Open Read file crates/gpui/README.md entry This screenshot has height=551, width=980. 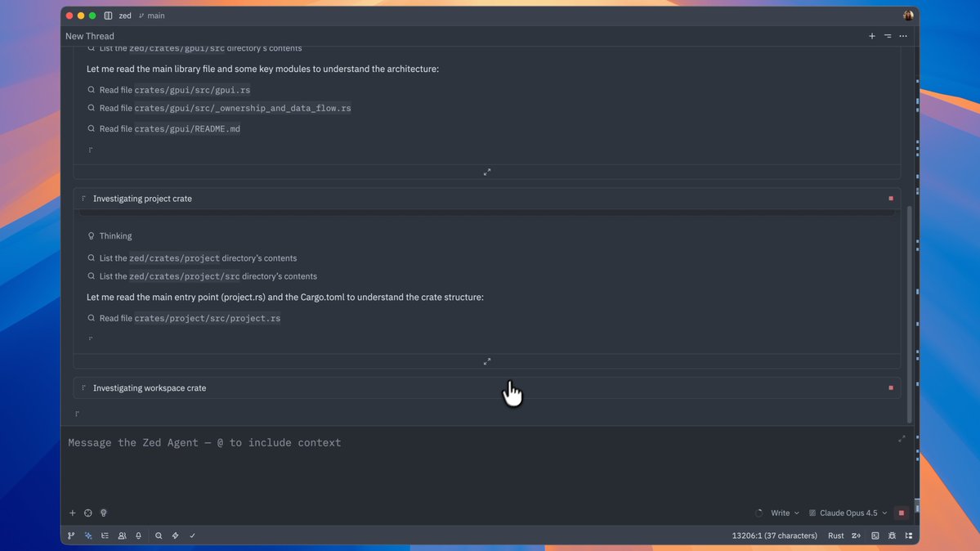coord(163,129)
